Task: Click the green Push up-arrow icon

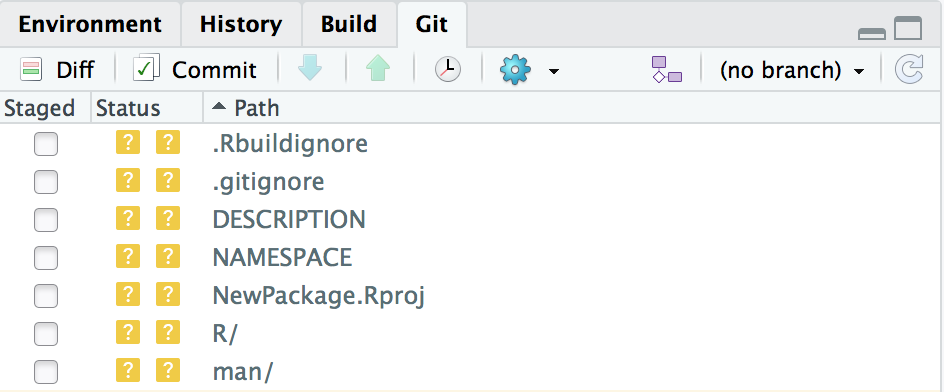Action: point(377,69)
